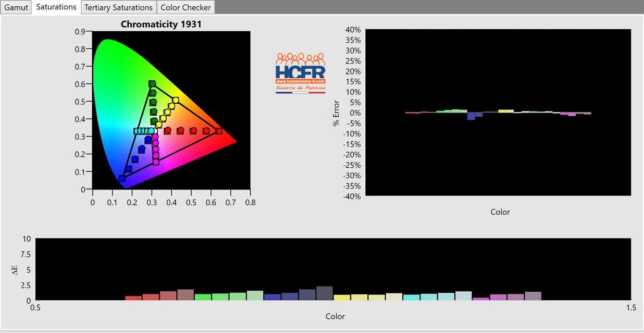Open the homecinema-fr.com link in the logo
Screen dimensions: 644x333
pyautogui.click(x=300, y=81)
